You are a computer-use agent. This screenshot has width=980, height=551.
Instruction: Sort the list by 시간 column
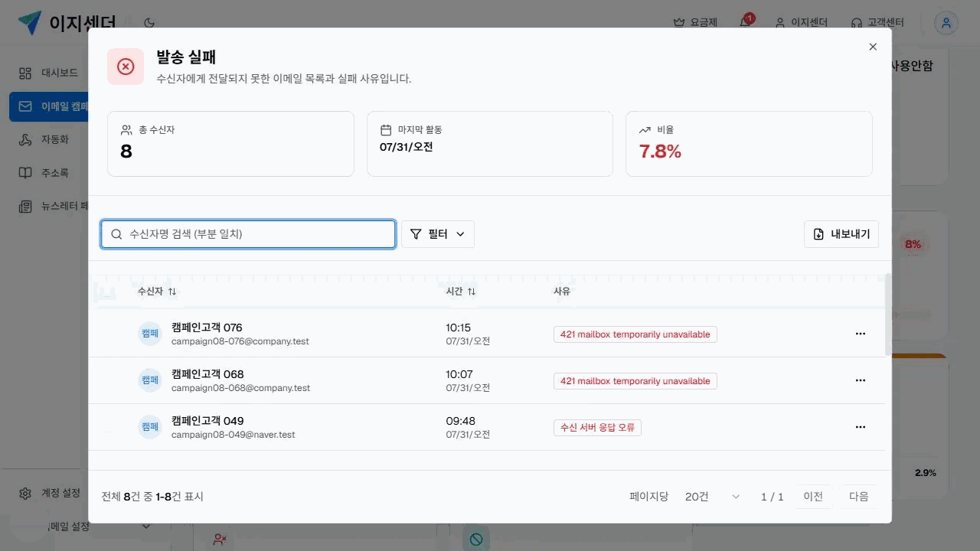461,292
